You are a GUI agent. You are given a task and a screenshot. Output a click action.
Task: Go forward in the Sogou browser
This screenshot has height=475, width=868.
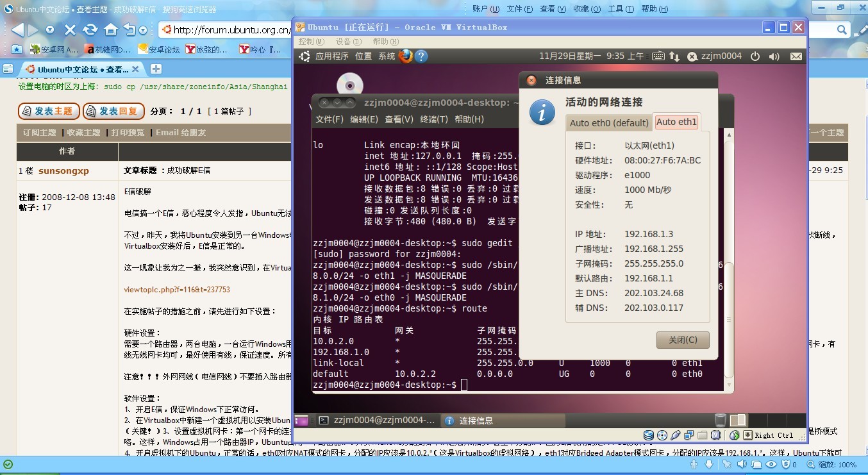[x=35, y=29]
